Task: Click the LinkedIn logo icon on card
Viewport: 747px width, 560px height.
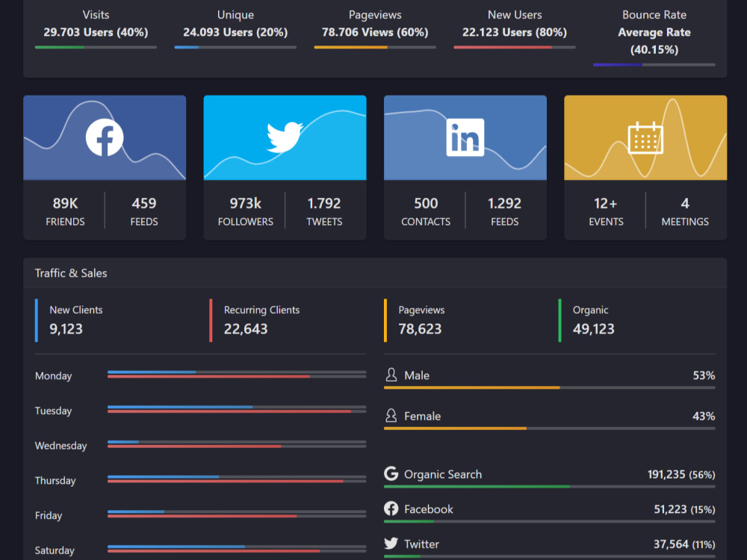Action: pos(465,137)
